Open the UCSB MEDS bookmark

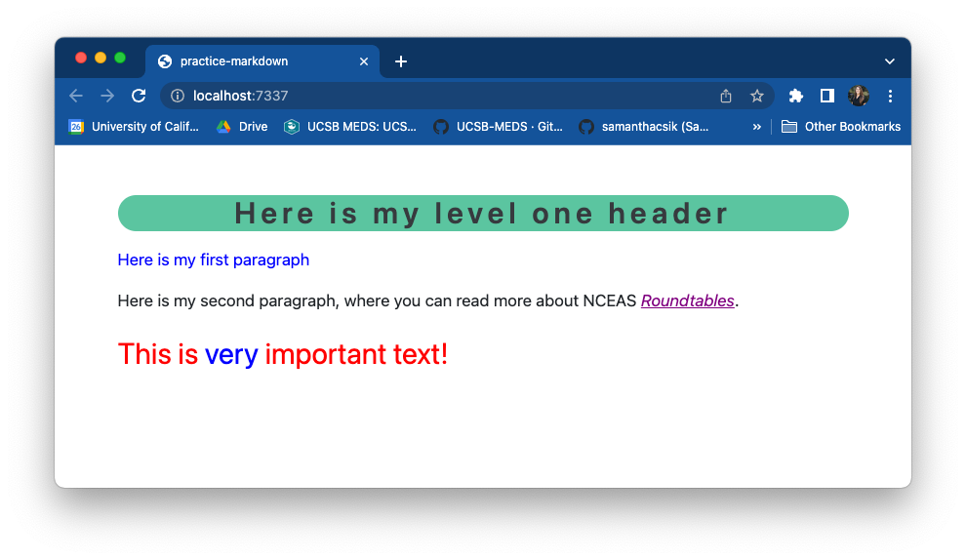(x=350, y=127)
